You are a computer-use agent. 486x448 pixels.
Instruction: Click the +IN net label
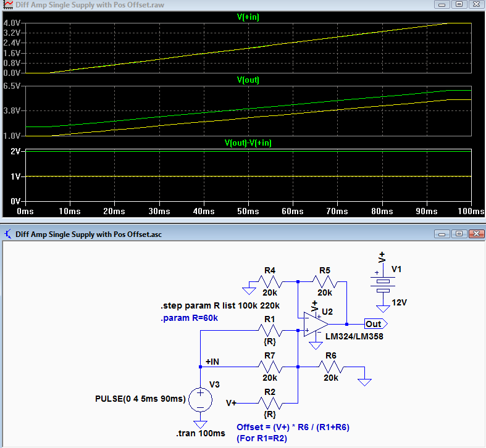pyautogui.click(x=212, y=362)
